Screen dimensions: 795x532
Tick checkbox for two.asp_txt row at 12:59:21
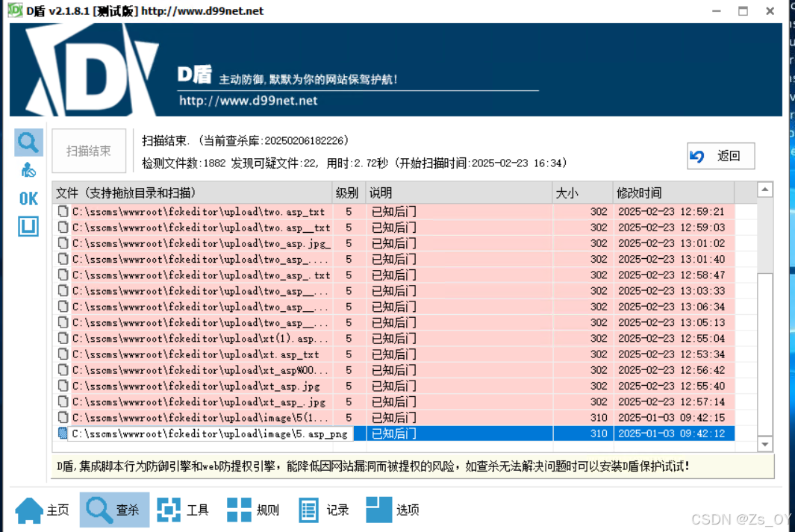pyautogui.click(x=63, y=211)
